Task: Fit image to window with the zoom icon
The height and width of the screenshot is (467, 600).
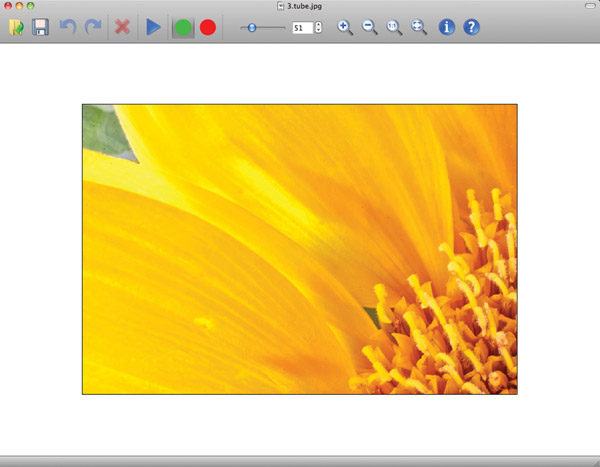Action: [x=419, y=28]
